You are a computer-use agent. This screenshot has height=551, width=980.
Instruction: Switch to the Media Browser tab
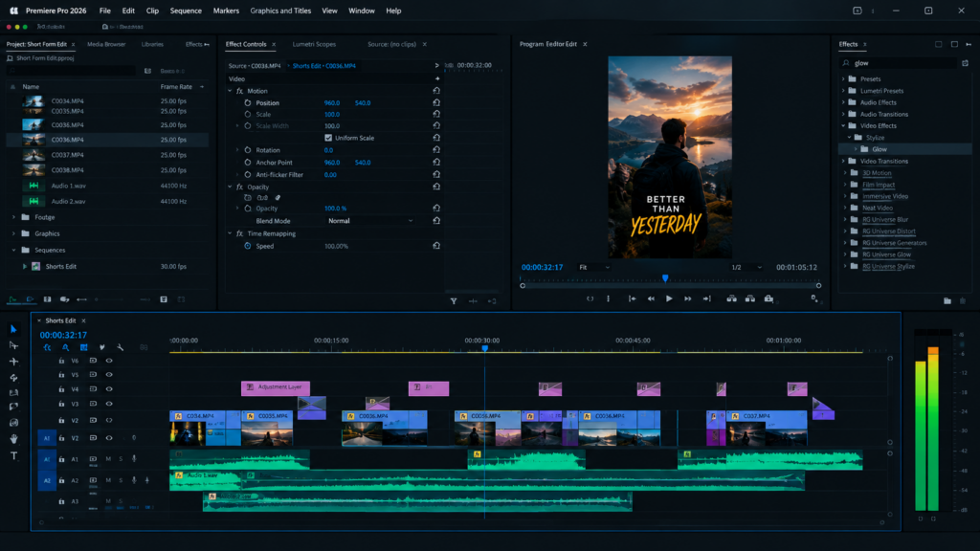[x=106, y=44]
